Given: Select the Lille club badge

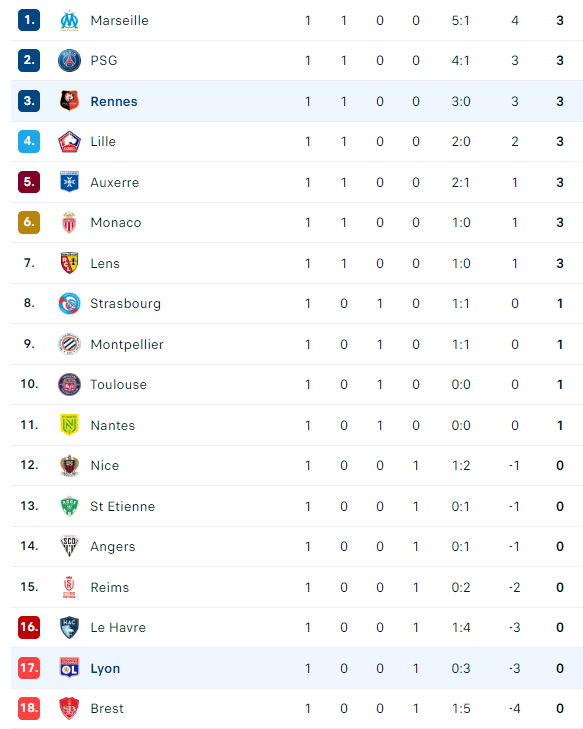Looking at the screenshot, I should click(69, 141).
